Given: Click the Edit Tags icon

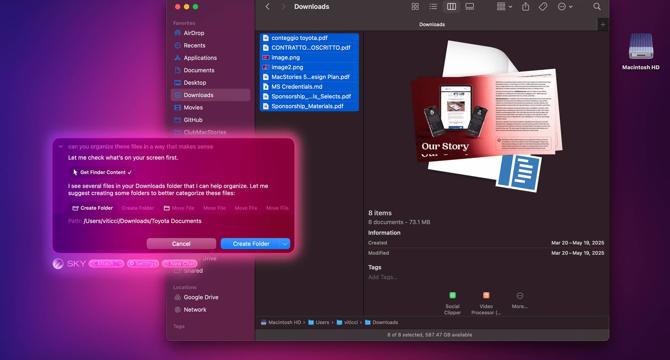Looking at the screenshot, I should (543, 6).
